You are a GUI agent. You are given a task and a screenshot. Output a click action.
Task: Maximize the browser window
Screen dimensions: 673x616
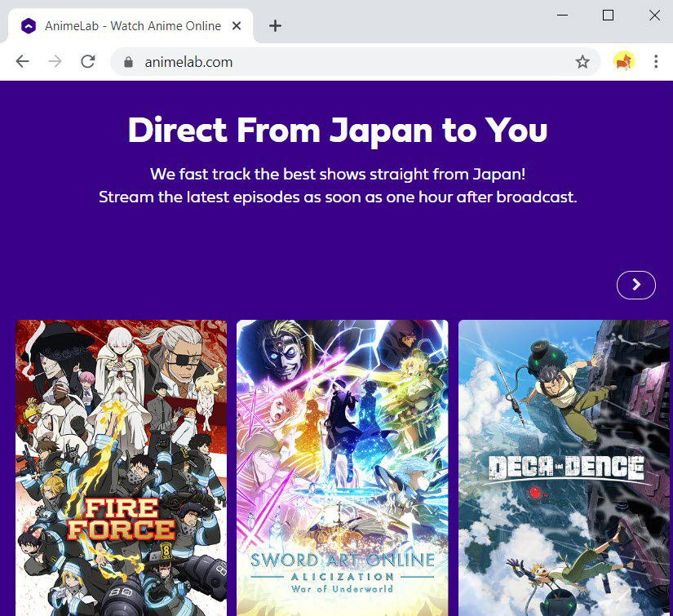608,16
